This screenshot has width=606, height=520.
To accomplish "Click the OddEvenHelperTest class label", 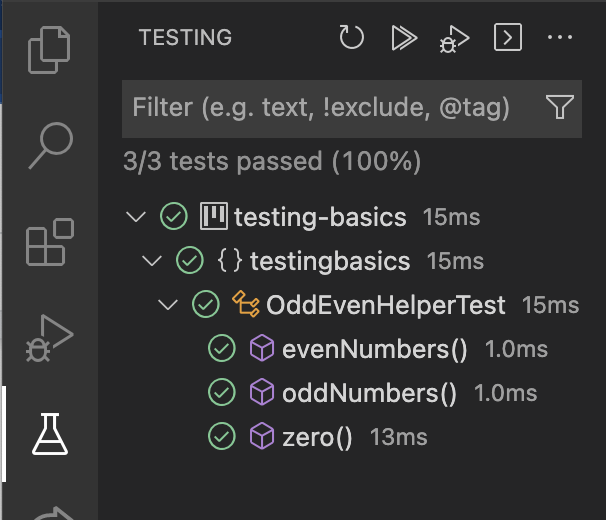I will pos(386,304).
